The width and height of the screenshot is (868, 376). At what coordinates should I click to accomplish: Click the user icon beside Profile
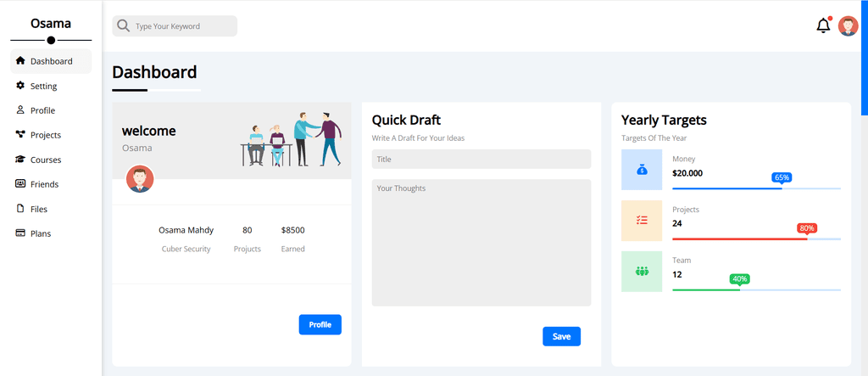pyautogui.click(x=20, y=109)
